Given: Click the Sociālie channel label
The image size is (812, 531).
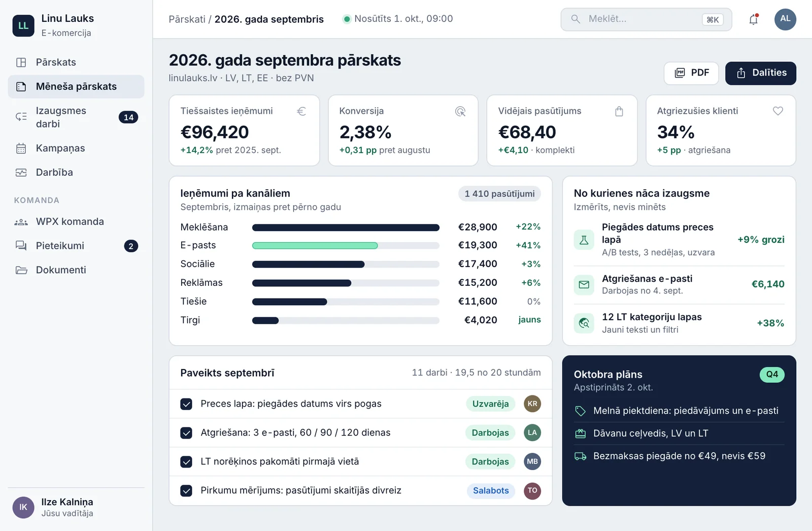Looking at the screenshot, I should [197, 264].
